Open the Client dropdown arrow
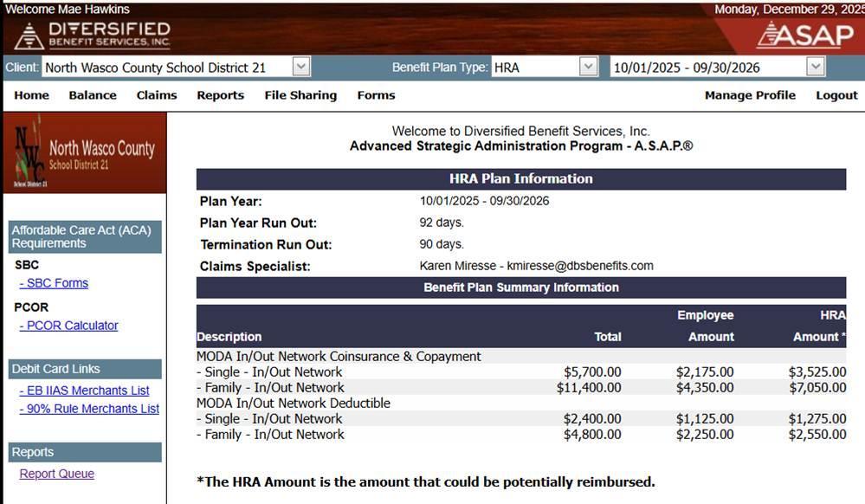 point(300,67)
